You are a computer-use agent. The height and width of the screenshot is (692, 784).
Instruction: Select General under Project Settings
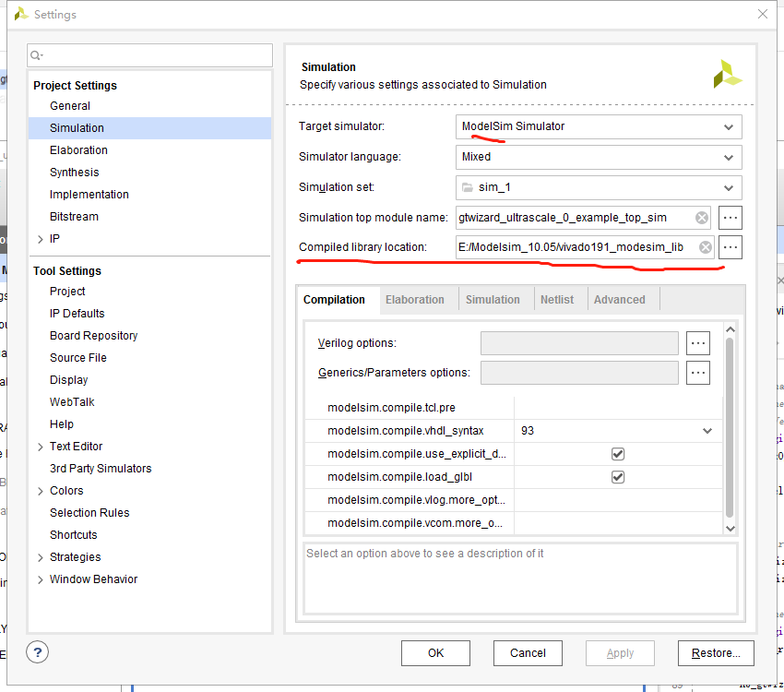70,106
